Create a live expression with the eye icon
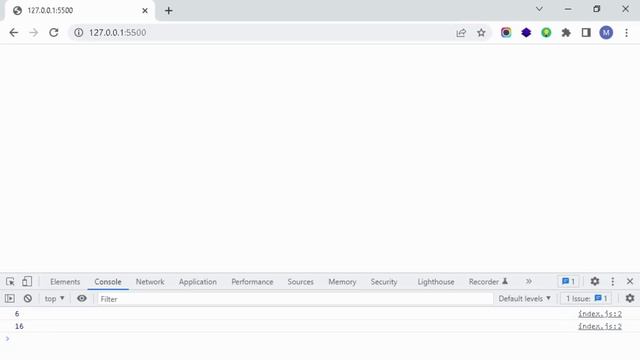Screen dimensions: 640x360 (82, 298)
